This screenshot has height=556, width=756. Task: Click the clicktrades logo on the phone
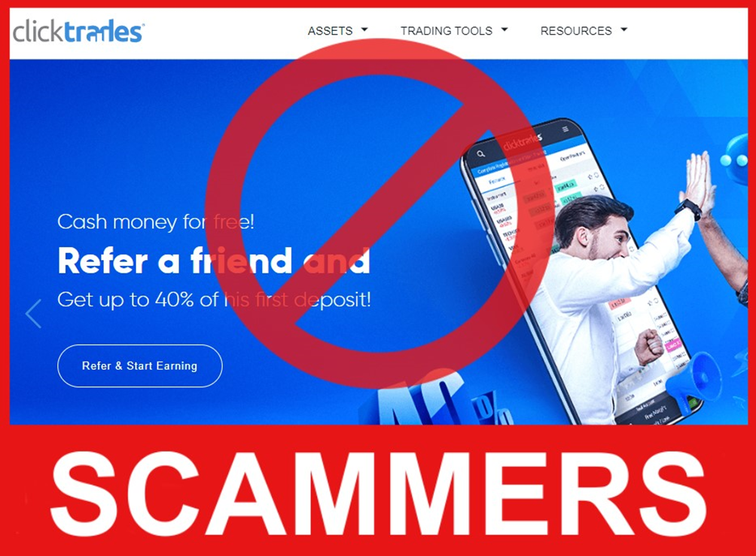[523, 141]
